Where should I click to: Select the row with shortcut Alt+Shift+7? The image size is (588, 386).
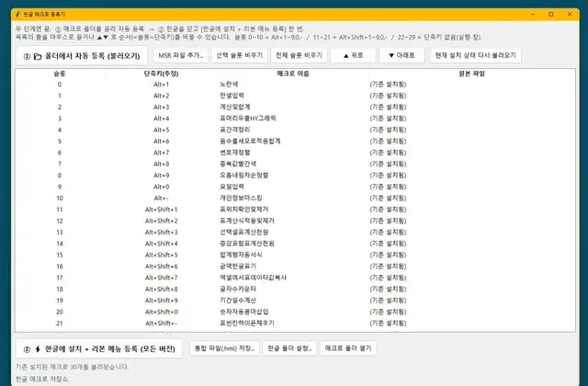coord(295,278)
